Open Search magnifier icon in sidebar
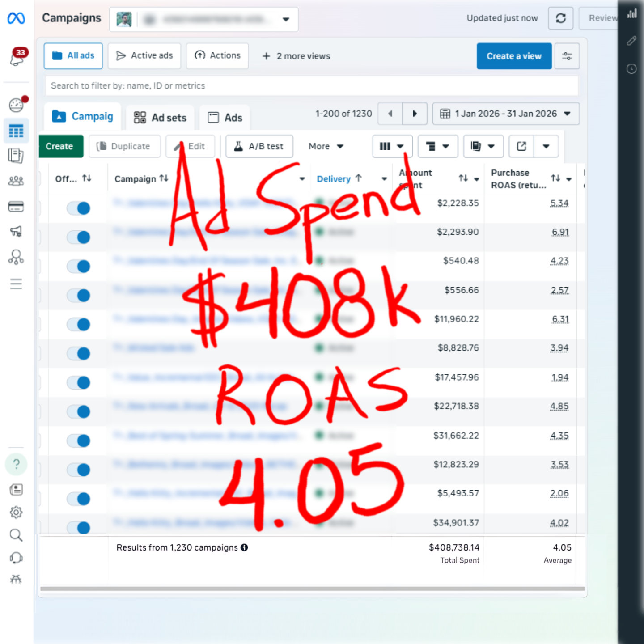Viewport: 644px width, 644px height. tap(16, 535)
